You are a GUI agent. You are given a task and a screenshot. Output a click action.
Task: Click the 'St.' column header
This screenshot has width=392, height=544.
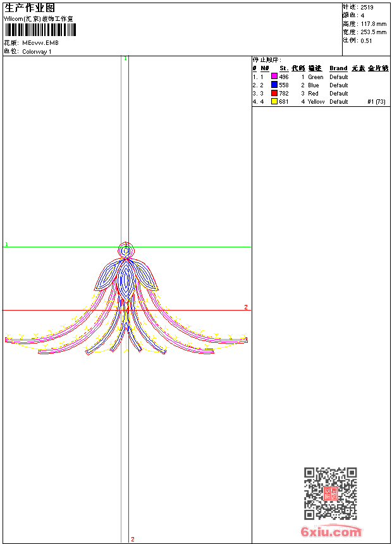point(284,68)
